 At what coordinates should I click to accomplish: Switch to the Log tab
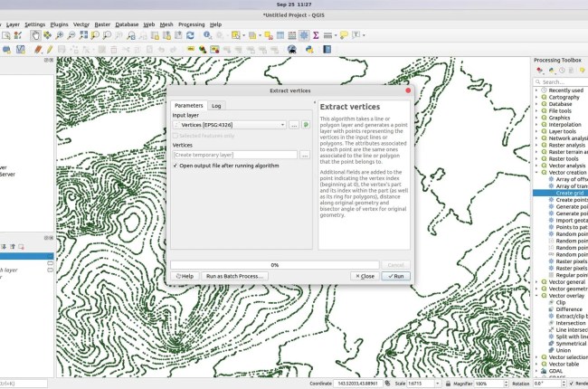[x=216, y=106]
